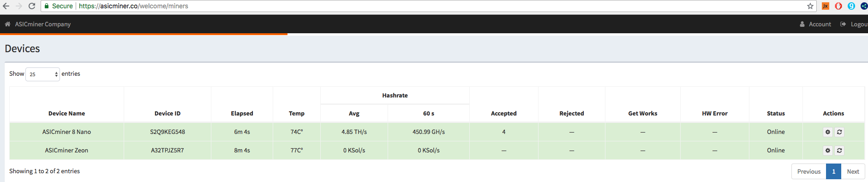Viewport: 868px width, 182px height.
Task: Click the 74C° temperature cell
Action: click(297, 132)
